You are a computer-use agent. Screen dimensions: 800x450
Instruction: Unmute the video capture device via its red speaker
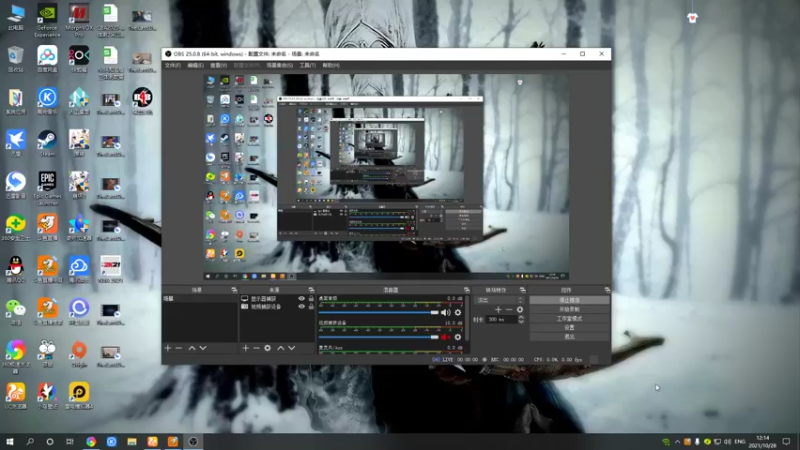pos(445,337)
